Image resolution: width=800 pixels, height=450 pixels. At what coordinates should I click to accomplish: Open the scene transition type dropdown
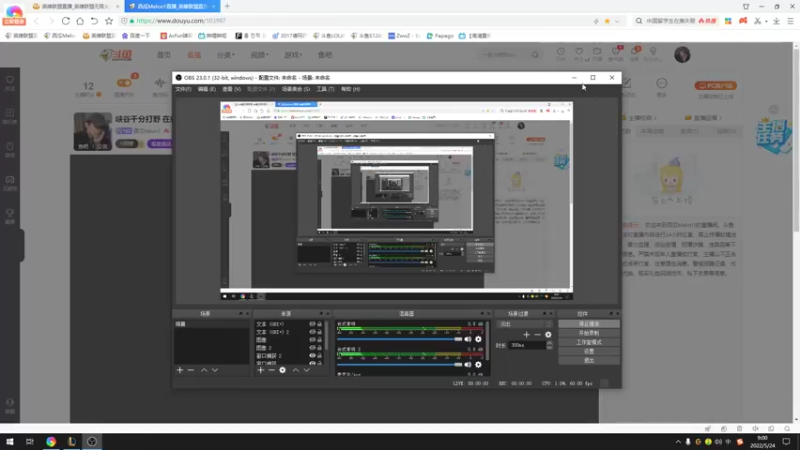(x=524, y=324)
